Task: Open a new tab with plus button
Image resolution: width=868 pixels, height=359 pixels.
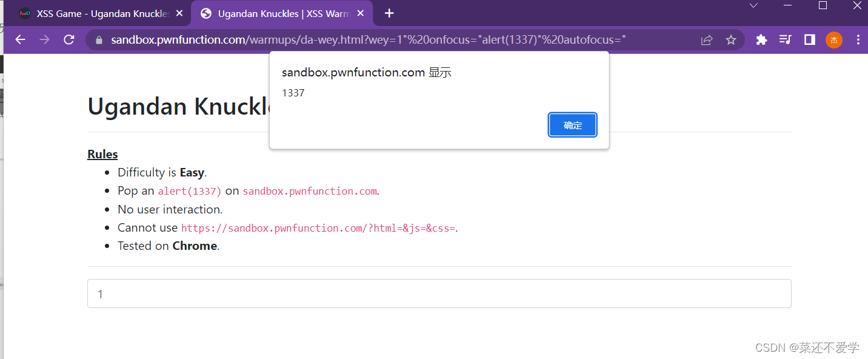Action: (x=389, y=13)
